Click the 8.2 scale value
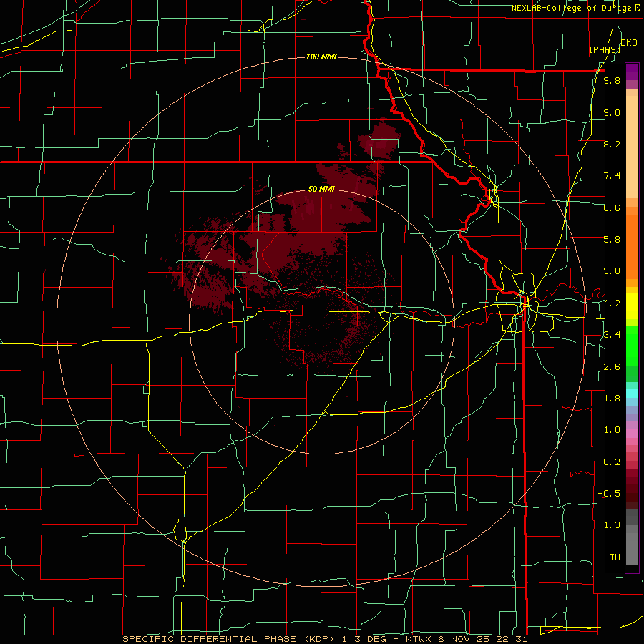This screenshot has width=644, height=644. coord(612,144)
